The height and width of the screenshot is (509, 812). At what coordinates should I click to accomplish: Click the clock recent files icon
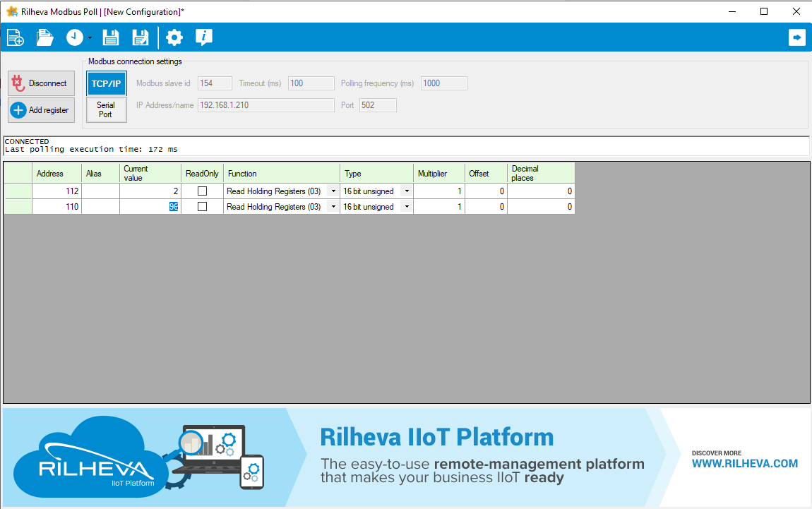point(74,37)
